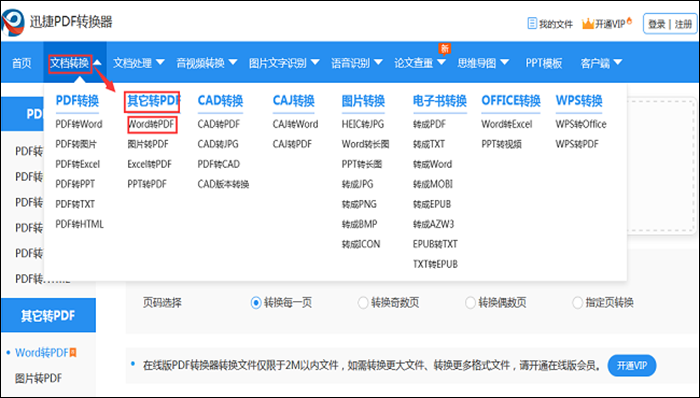Select 转换偶数页 radio button
This screenshot has height=398, width=700.
470,303
